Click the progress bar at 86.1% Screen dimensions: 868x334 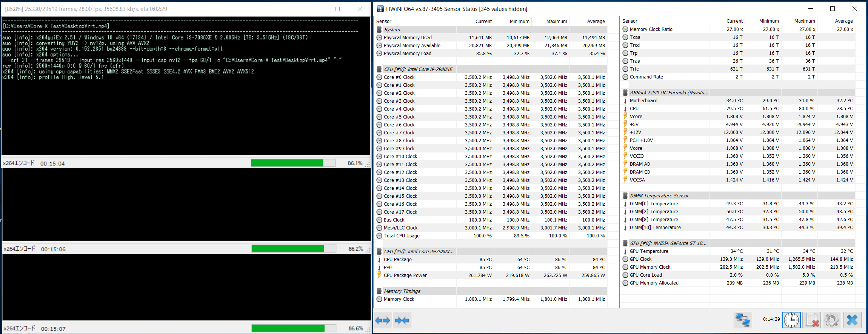click(x=293, y=163)
